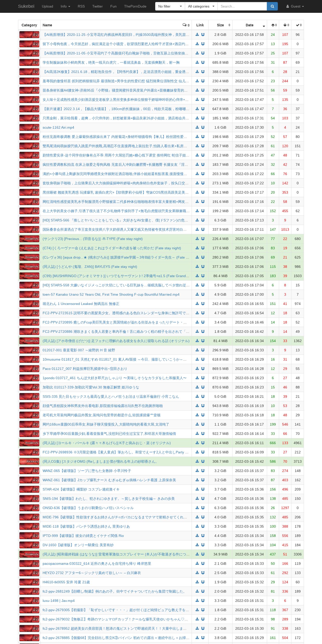The height and width of the screenshot is (644, 322).
Task: Open magnet link for BAYLEYS (Fate stay night) row
Action: [203, 267]
